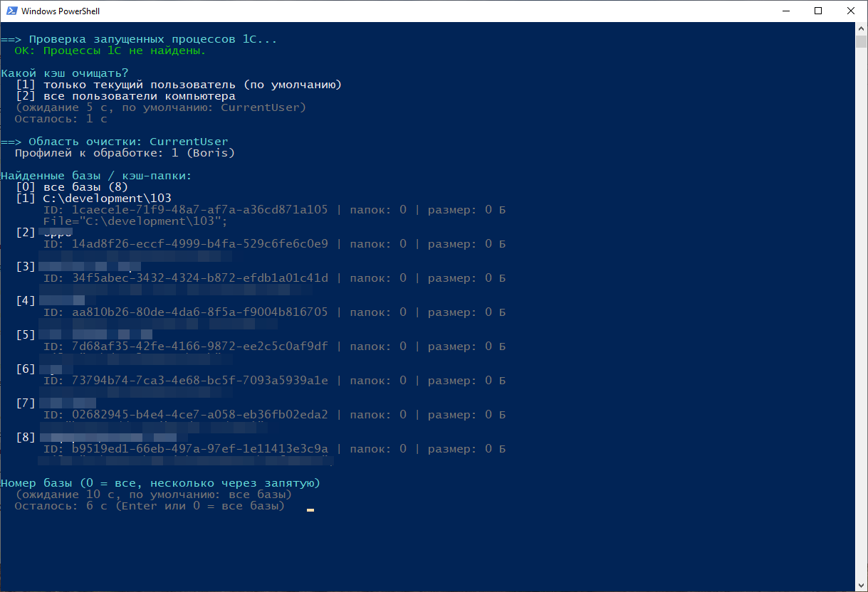868x592 pixels.
Task: Click option '[1] только текущий пользователь'
Action: pyautogui.click(x=179, y=85)
